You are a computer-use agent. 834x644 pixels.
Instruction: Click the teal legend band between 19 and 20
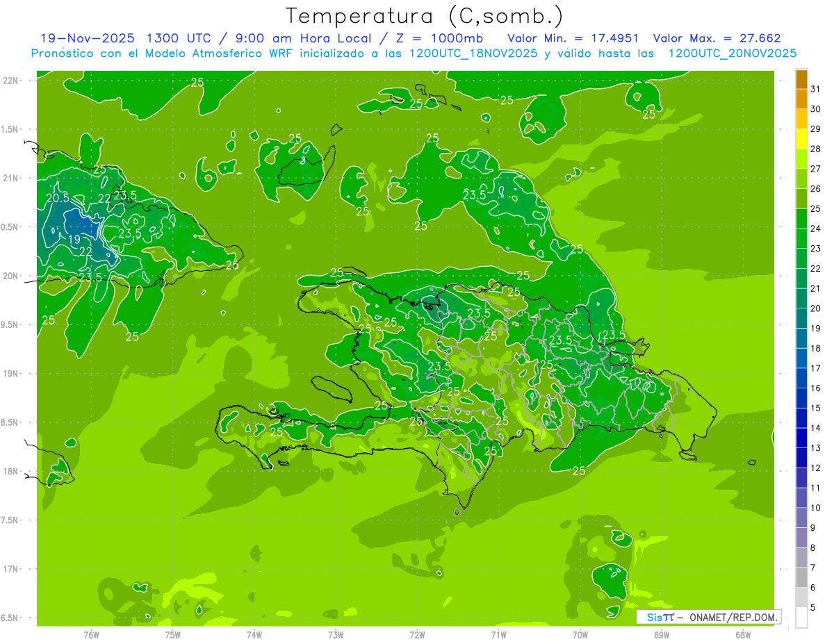(801, 318)
